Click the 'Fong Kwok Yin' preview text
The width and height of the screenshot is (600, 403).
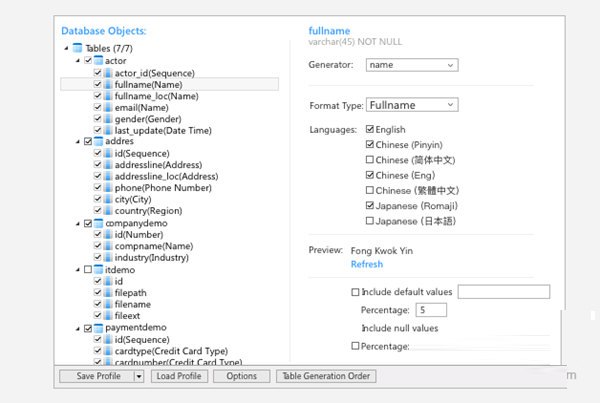[x=382, y=251]
